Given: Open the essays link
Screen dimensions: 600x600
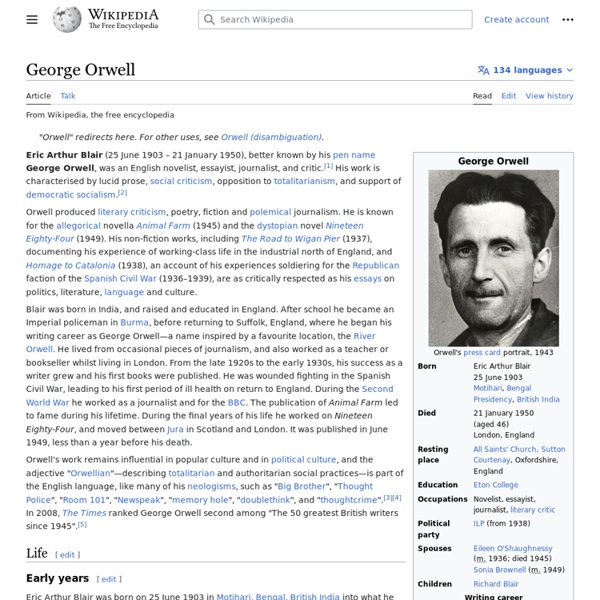Looking at the screenshot, I should (367, 279).
